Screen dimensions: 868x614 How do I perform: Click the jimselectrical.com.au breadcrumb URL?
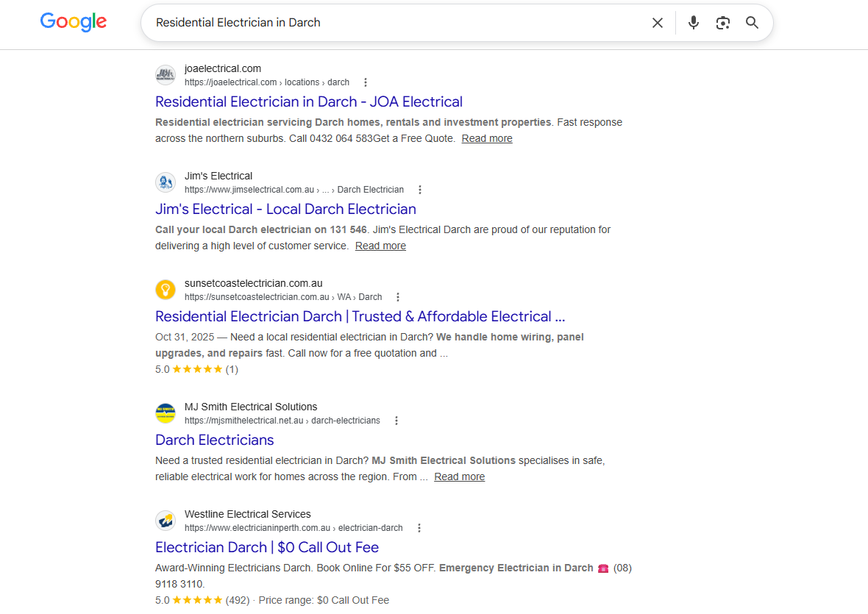pos(294,190)
